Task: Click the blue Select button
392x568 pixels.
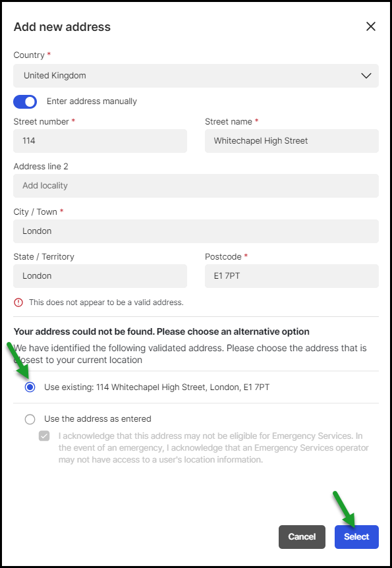Action: click(x=356, y=537)
